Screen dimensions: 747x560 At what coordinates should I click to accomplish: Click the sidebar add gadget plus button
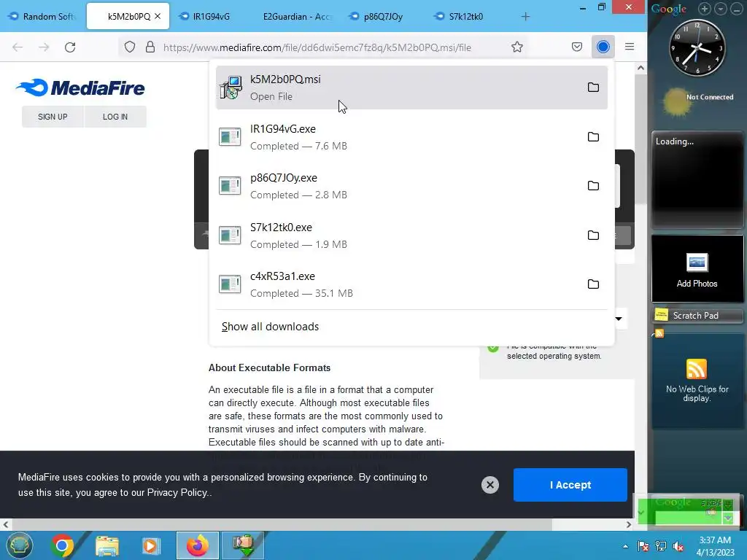click(705, 9)
